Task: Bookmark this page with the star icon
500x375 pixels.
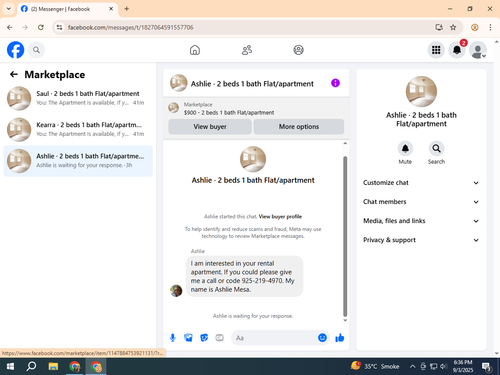Action: click(x=453, y=27)
